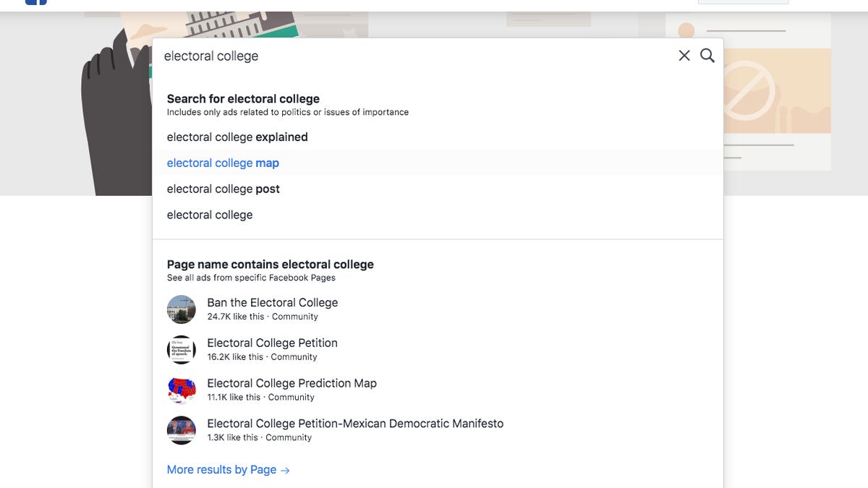Screen dimensions: 868x488
Task: Click the Electoral College Prediction Map avatar
Action: tap(181, 390)
